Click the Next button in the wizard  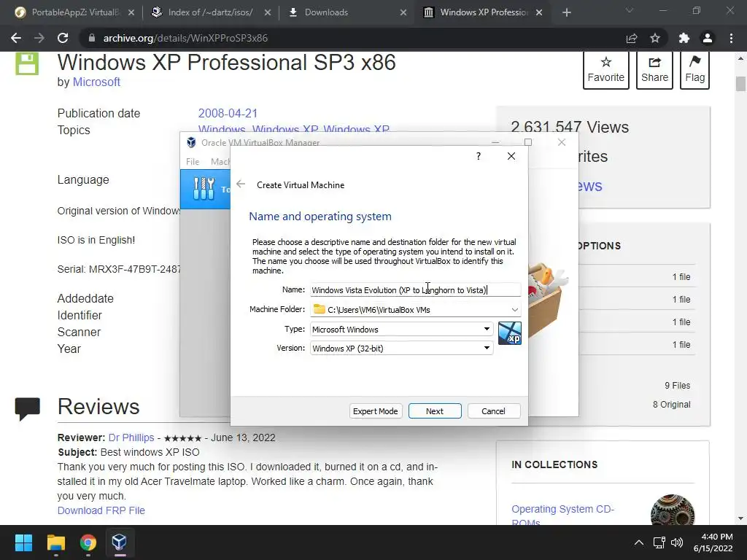click(435, 411)
